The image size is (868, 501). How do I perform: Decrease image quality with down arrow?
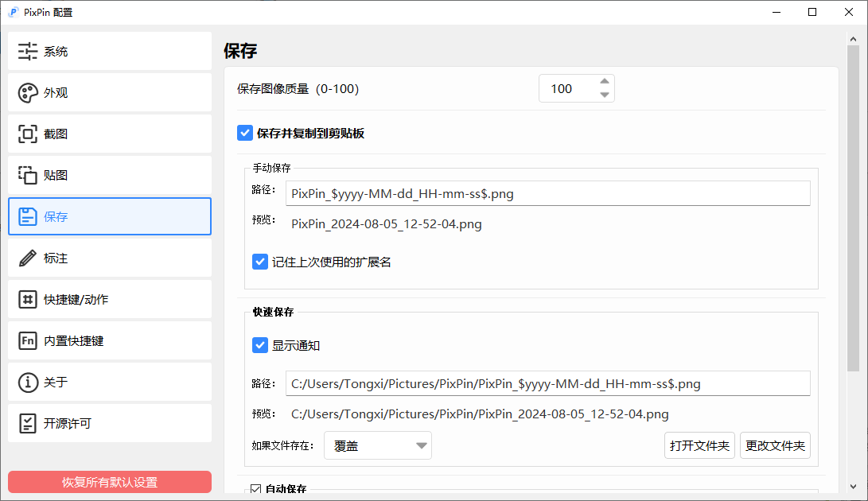pyautogui.click(x=605, y=95)
